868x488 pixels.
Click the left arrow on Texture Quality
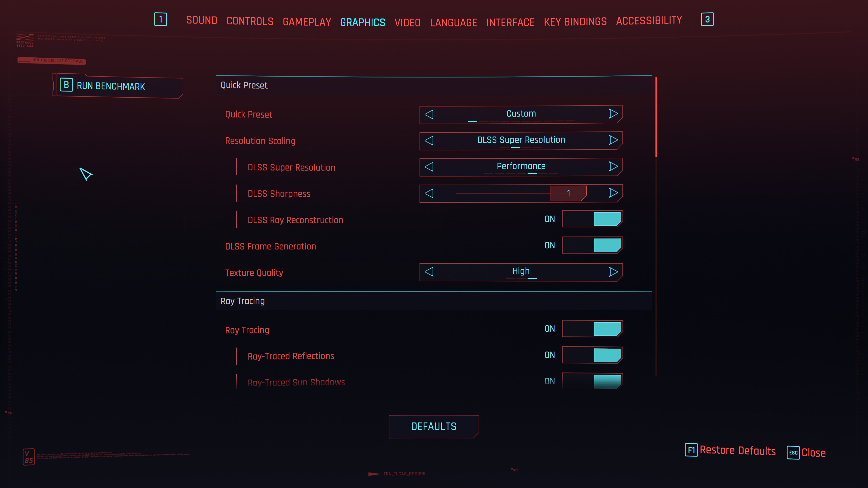(x=429, y=272)
